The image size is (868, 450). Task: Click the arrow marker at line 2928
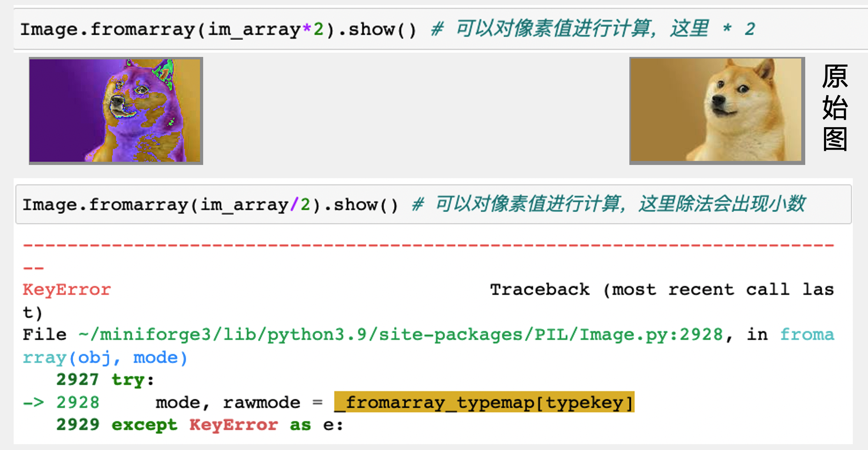click(33, 402)
